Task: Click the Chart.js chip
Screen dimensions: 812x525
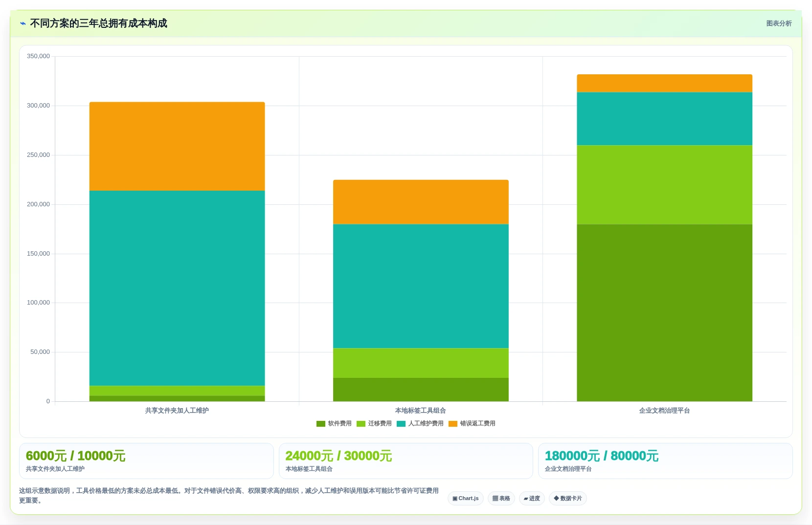Action: click(x=466, y=499)
